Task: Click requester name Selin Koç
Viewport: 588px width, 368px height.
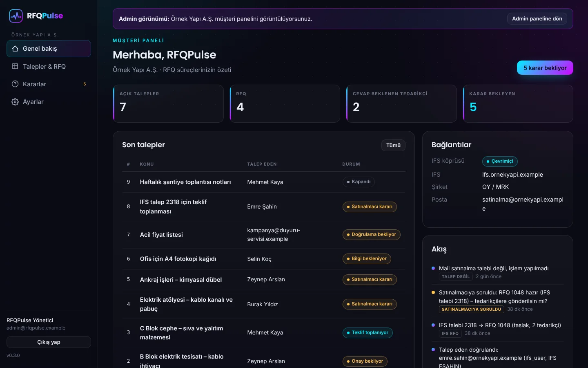Action: click(259, 259)
